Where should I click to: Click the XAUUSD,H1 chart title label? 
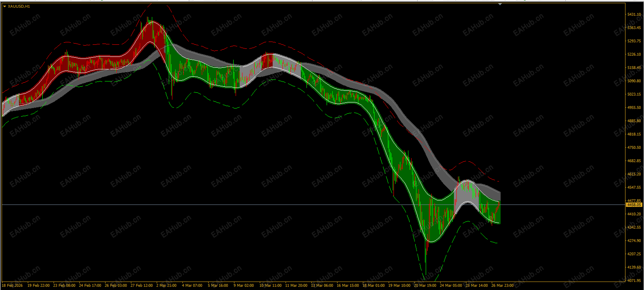coord(19,6)
